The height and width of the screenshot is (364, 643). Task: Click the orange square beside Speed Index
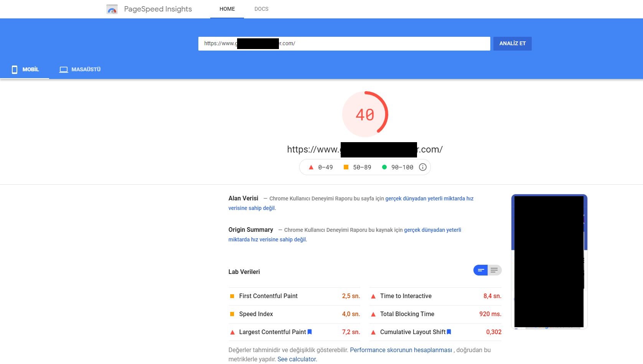232,314
